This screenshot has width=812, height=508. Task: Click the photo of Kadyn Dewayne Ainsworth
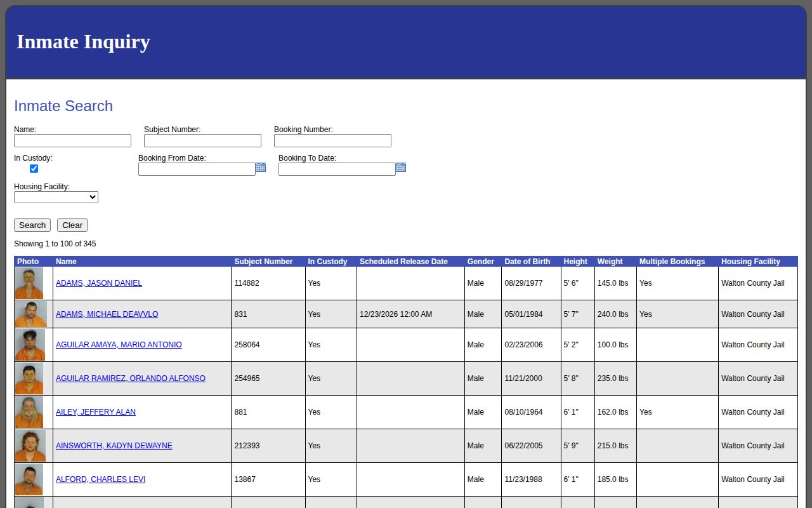click(30, 446)
